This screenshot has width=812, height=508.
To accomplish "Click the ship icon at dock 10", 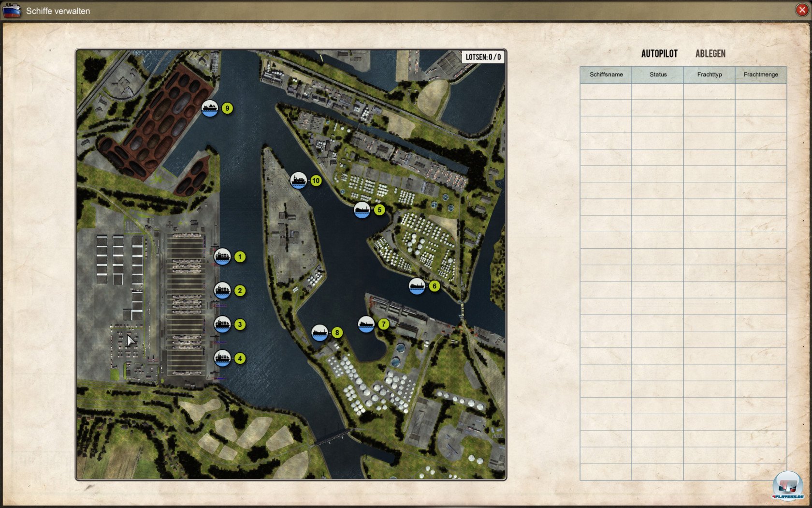I will coord(299,181).
